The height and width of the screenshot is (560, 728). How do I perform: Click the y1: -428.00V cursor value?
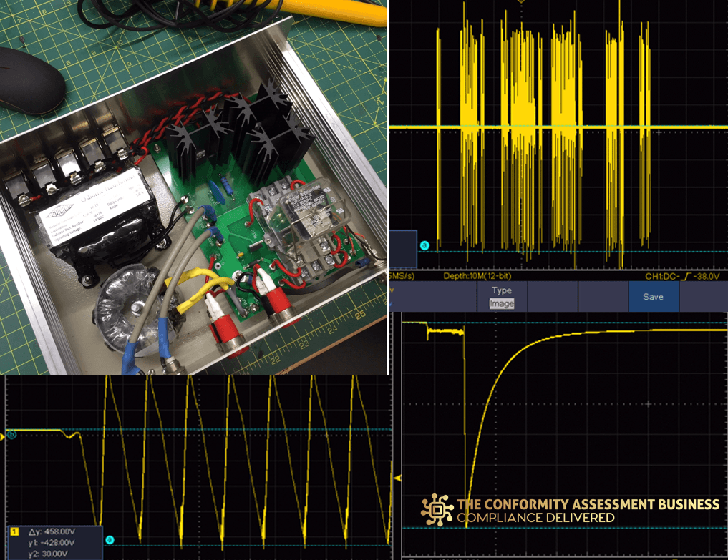click(51, 542)
